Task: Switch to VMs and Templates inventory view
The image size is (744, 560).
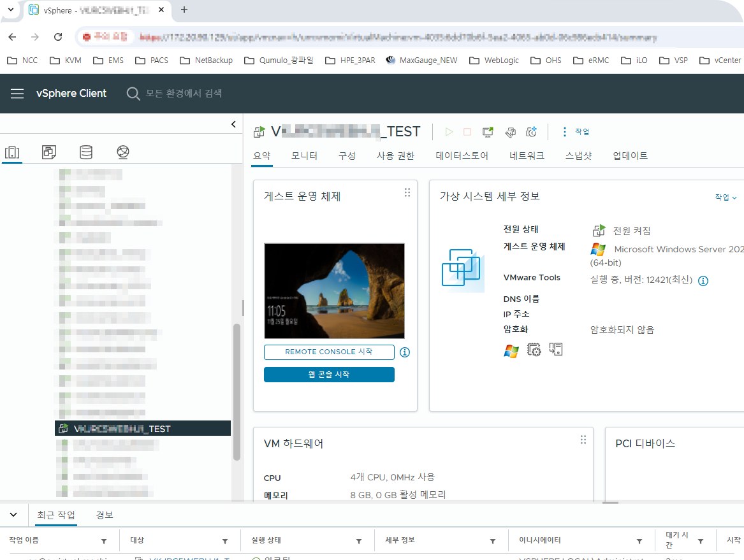Action: point(49,152)
